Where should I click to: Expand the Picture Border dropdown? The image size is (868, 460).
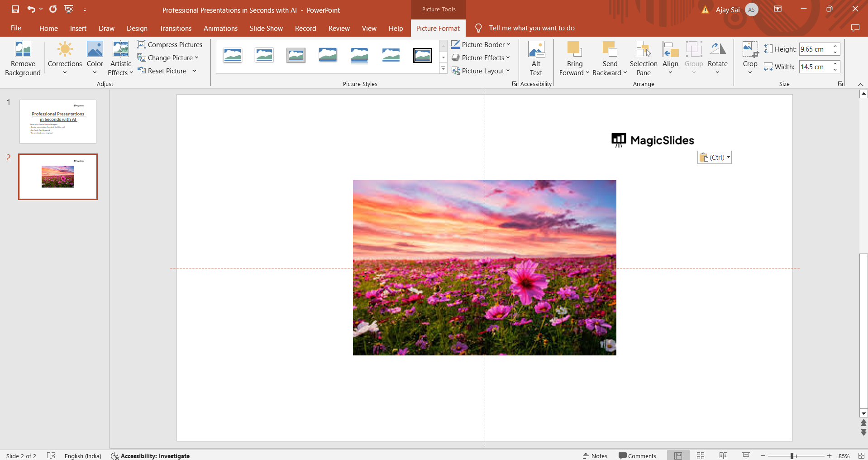click(x=481, y=44)
